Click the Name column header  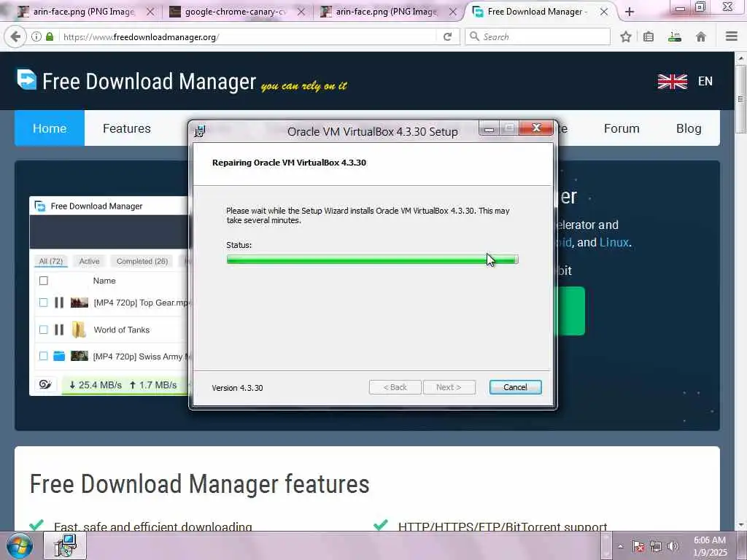[104, 281]
